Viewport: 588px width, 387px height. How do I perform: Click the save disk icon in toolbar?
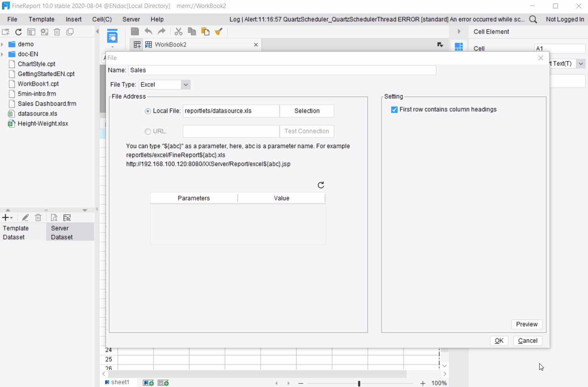[x=135, y=31]
